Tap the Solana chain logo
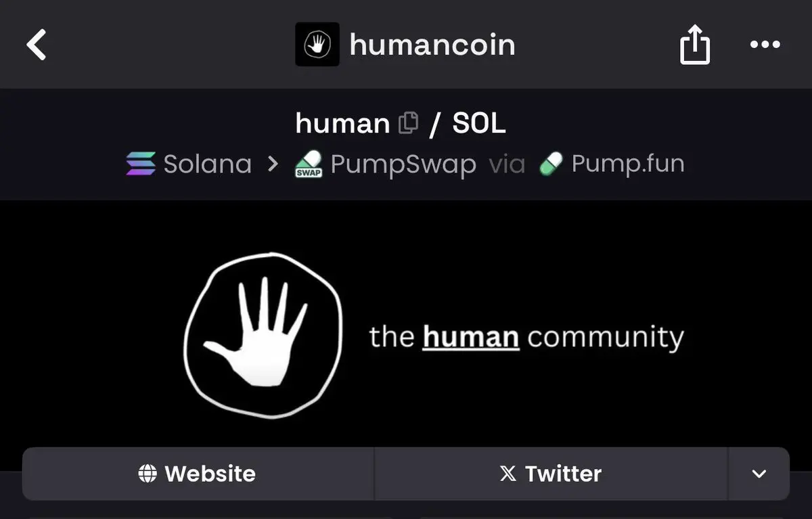 coord(141,164)
